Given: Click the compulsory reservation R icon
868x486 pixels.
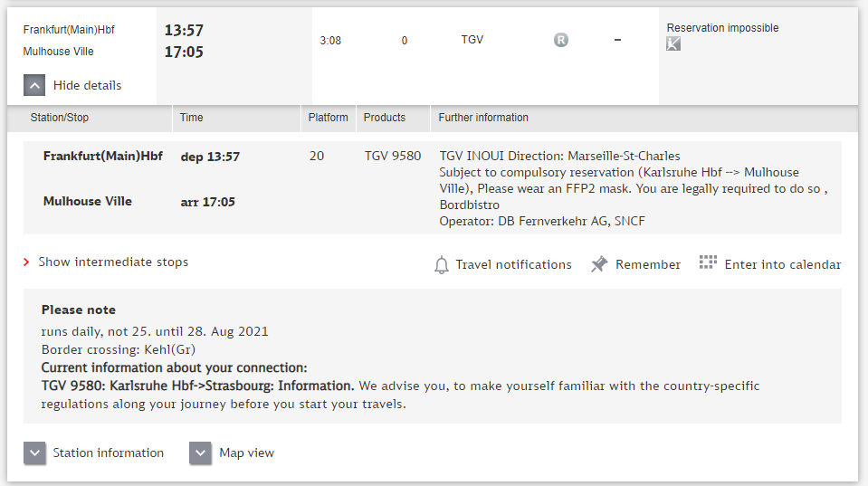Looking at the screenshot, I should (x=561, y=40).
